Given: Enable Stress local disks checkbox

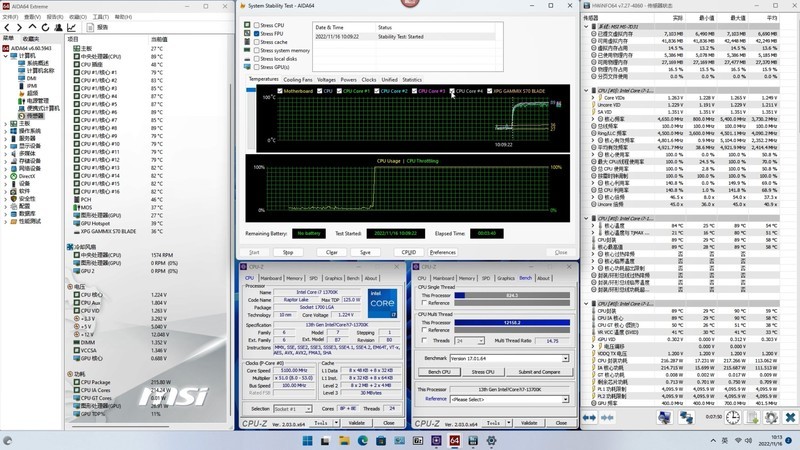Looking at the screenshot, I should coord(257,59).
